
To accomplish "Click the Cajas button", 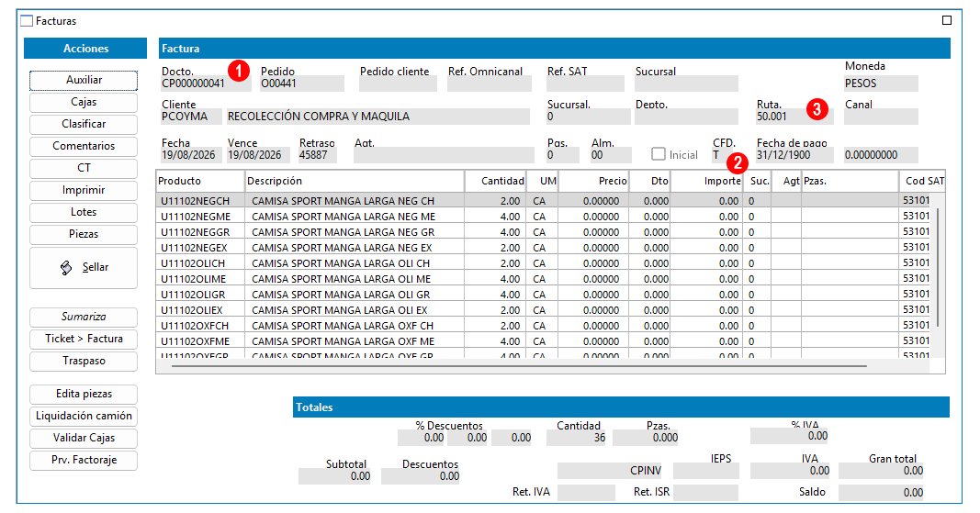I will click(x=84, y=102).
